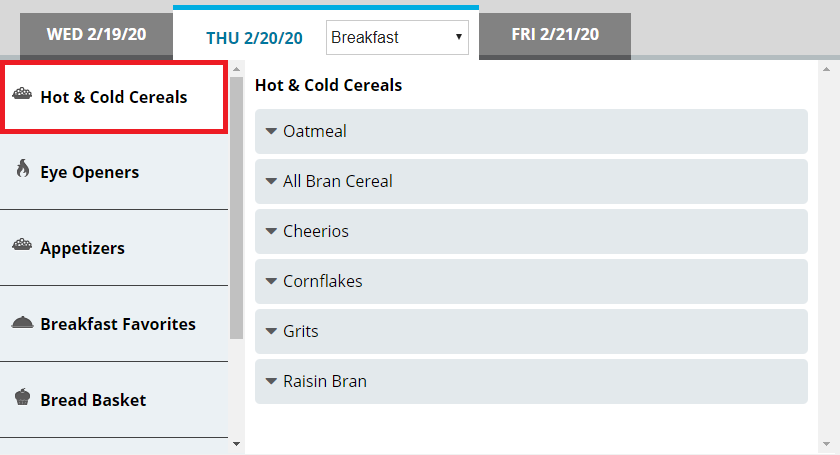
Task: Switch to the WED 2/19/20 tab
Action: point(96,35)
